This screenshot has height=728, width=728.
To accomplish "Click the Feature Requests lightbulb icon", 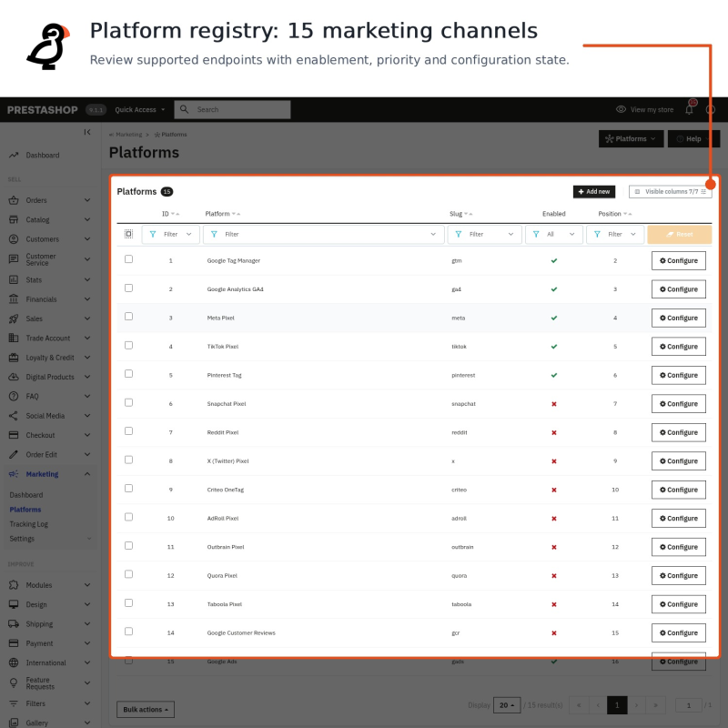I will (14, 683).
